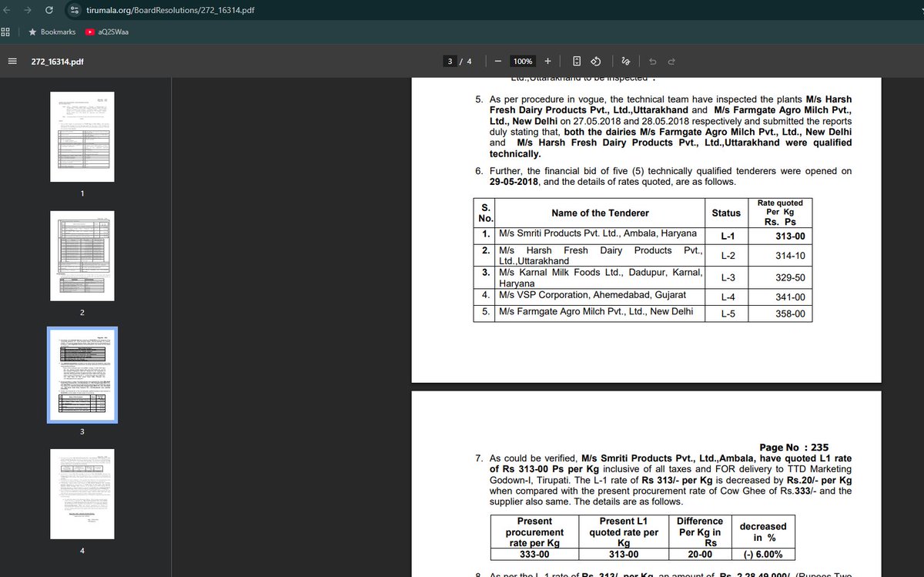Click the 100% zoom level field
Screen dimensions: 924x577
tap(523, 62)
